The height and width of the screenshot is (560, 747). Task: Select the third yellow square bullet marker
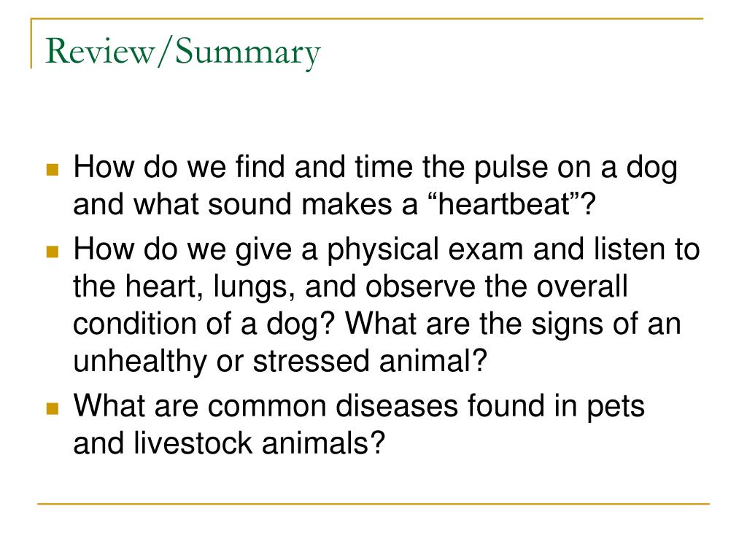(53, 408)
